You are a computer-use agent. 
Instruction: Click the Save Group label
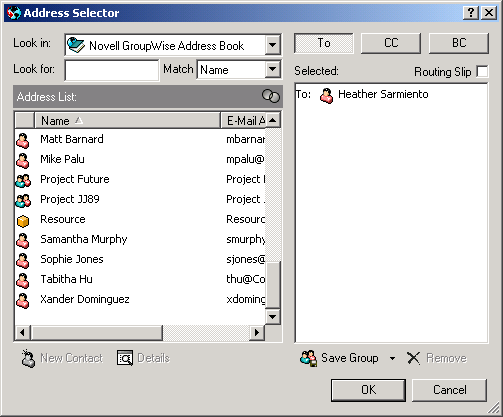coord(350,358)
